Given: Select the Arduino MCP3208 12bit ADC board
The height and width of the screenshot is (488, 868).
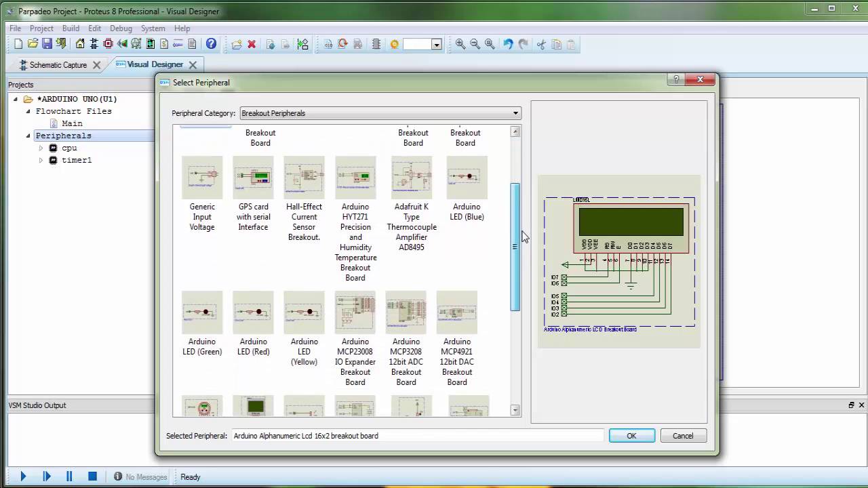Looking at the screenshot, I should point(406,340).
